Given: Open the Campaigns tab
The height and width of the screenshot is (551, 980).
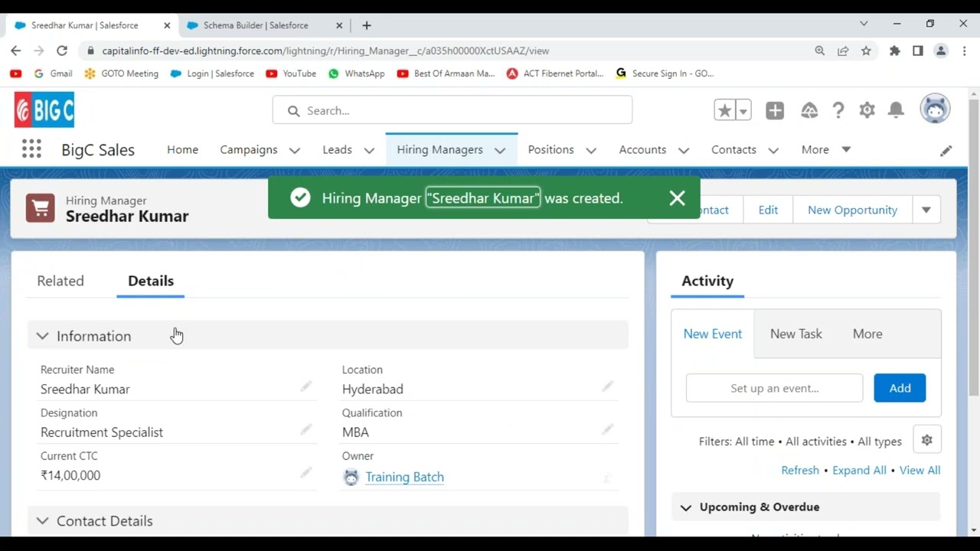Looking at the screenshot, I should pos(249,149).
